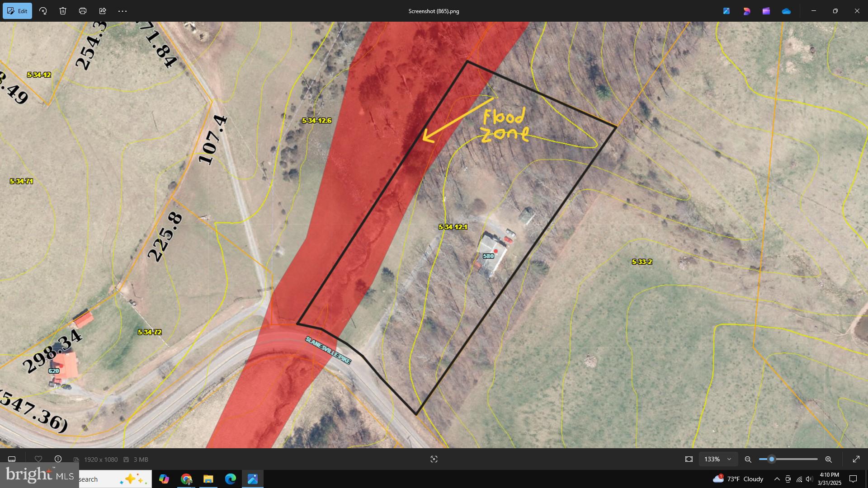
Task: Open the weather widget 73°F Cloudy
Action: click(x=738, y=479)
